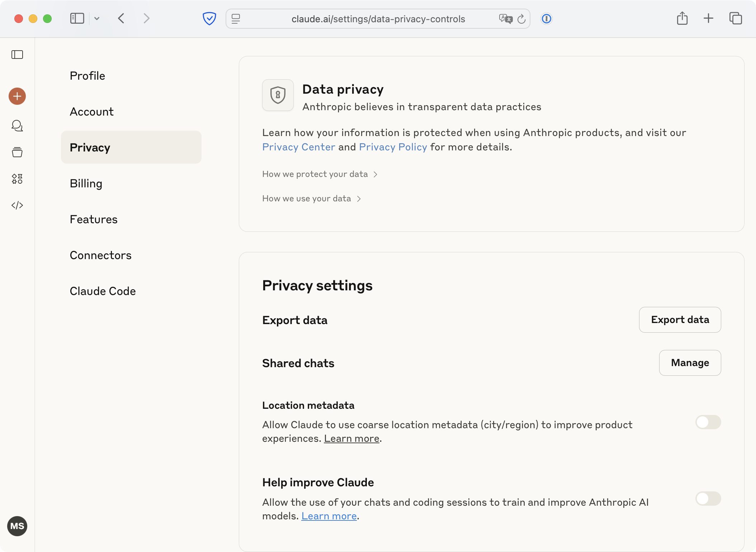Click the 1Password extension icon
The height and width of the screenshot is (552, 756).
coord(546,19)
